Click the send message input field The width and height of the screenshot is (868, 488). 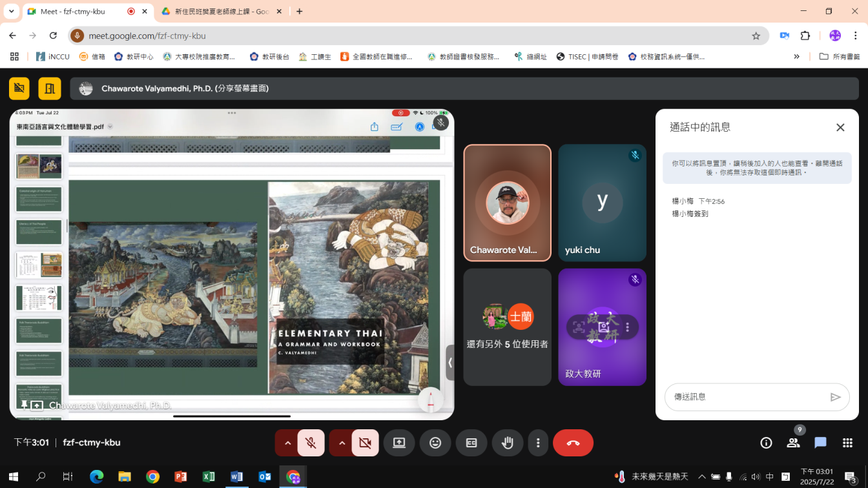[x=748, y=397]
